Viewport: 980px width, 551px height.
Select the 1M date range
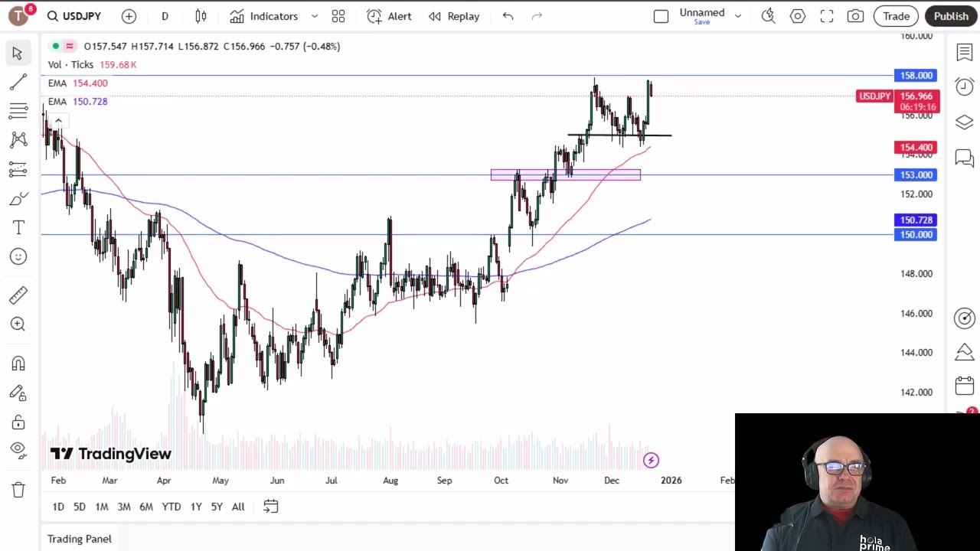click(101, 507)
